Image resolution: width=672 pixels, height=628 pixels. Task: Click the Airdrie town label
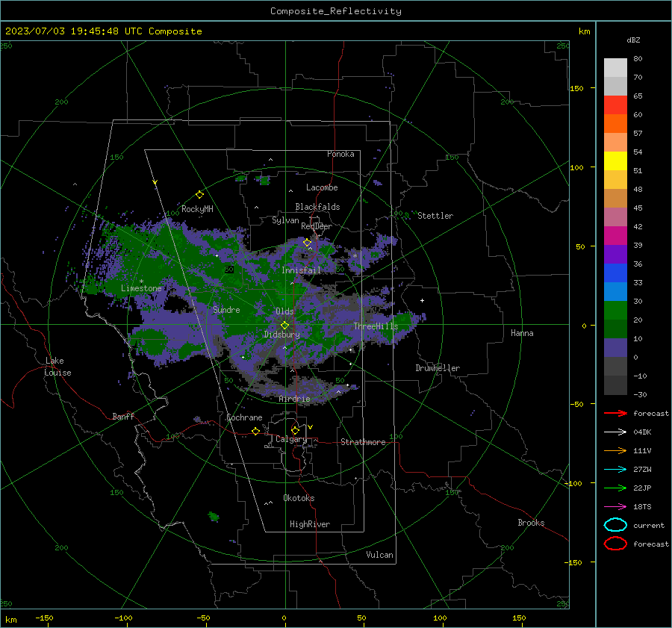294,399
